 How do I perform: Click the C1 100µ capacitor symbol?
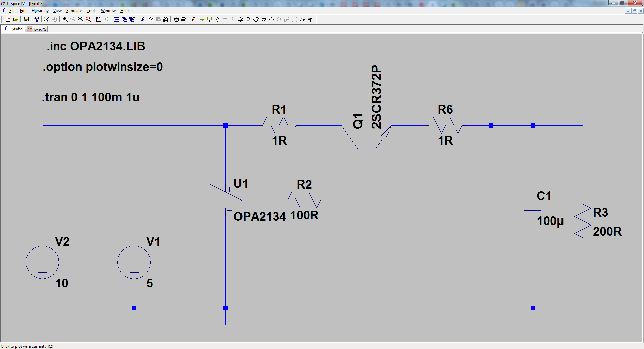pyautogui.click(x=533, y=208)
